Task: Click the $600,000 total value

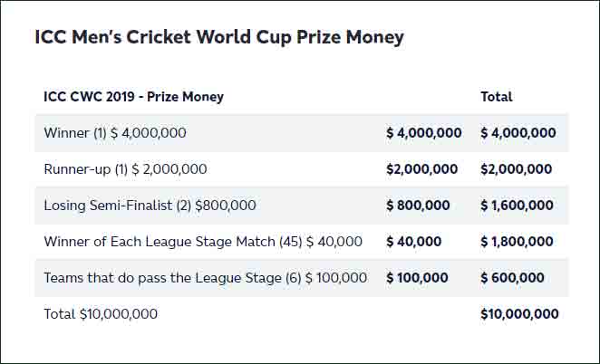Action: (x=513, y=278)
